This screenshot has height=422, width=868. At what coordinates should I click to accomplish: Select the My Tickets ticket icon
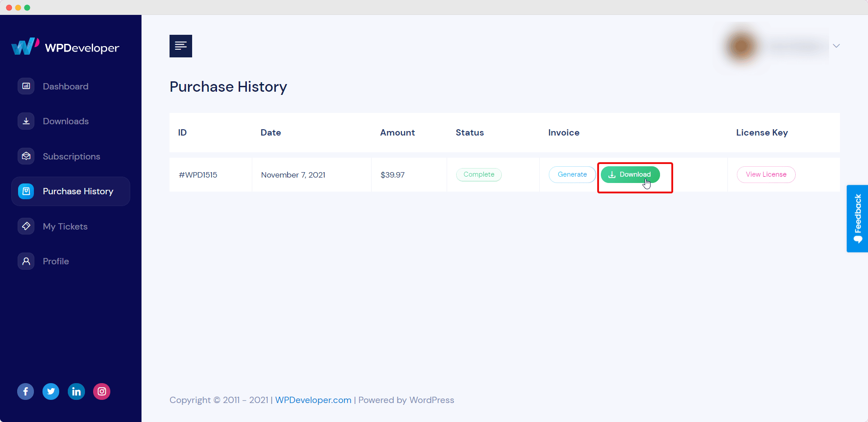coord(26,226)
